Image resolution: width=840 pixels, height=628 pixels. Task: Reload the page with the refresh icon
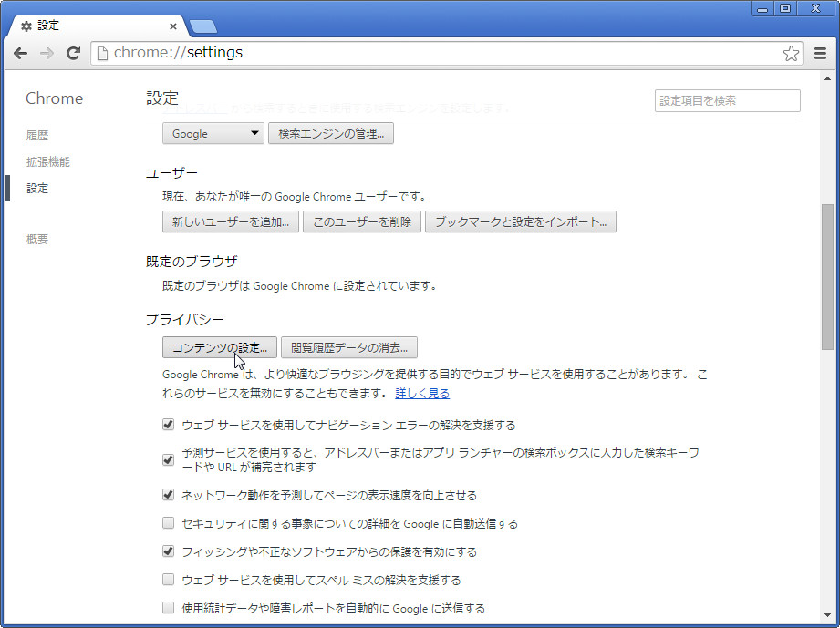coord(73,53)
